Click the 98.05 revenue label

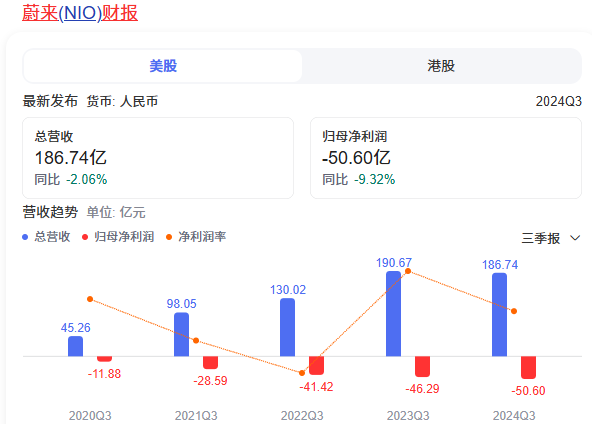click(x=182, y=304)
